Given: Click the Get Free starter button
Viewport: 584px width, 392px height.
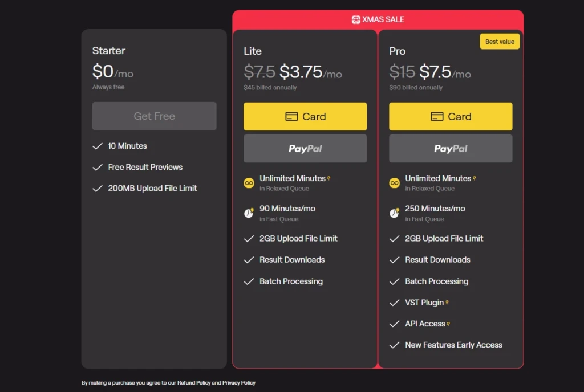Looking at the screenshot, I should 154,116.
